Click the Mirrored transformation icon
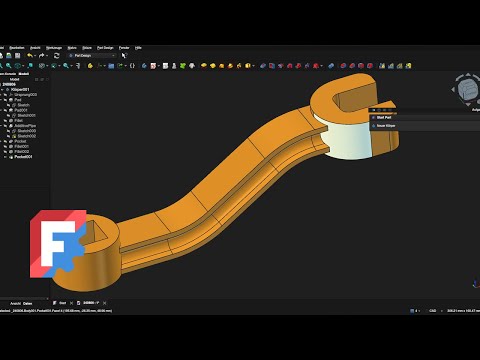Screen dimensions: 480x360 (x=382, y=66)
